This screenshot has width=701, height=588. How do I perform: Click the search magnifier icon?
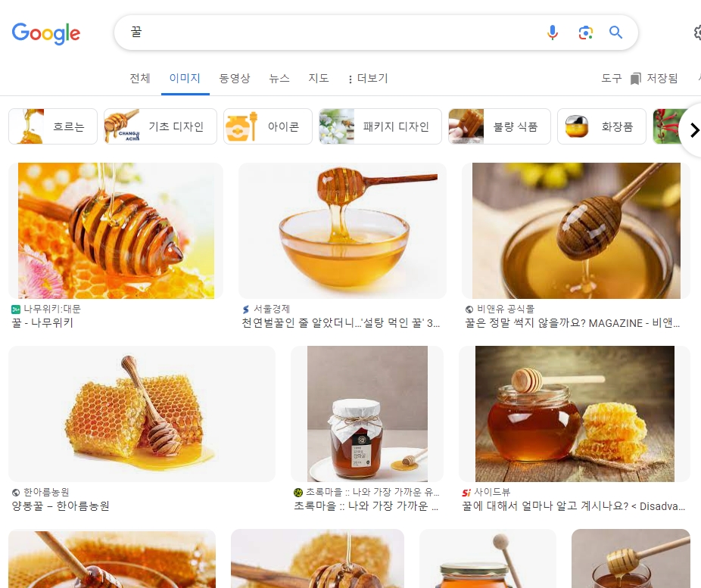coord(615,33)
